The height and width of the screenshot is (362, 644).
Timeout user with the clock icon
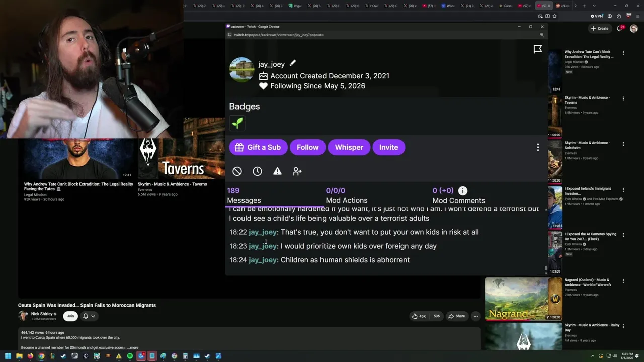point(257,171)
